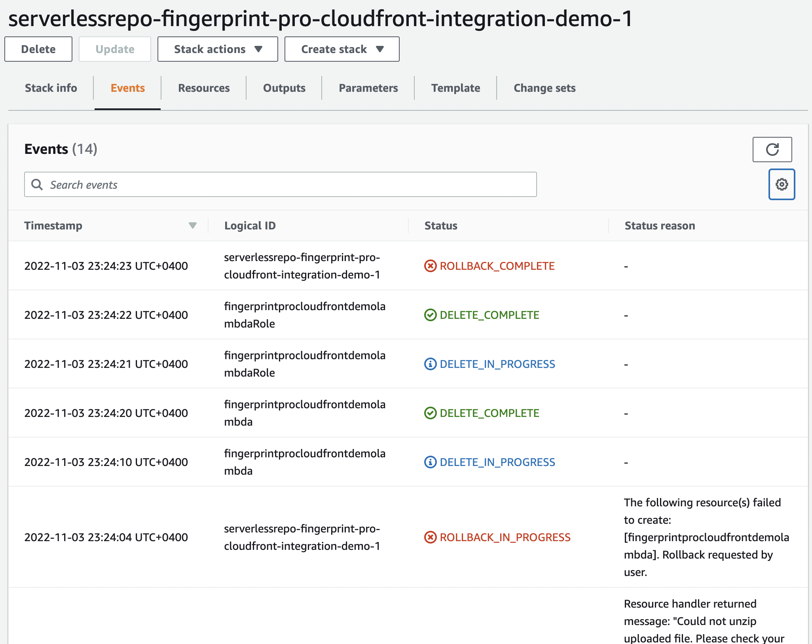Screen dimensions: 812x644
Task: Open the Template tab
Action: point(455,88)
